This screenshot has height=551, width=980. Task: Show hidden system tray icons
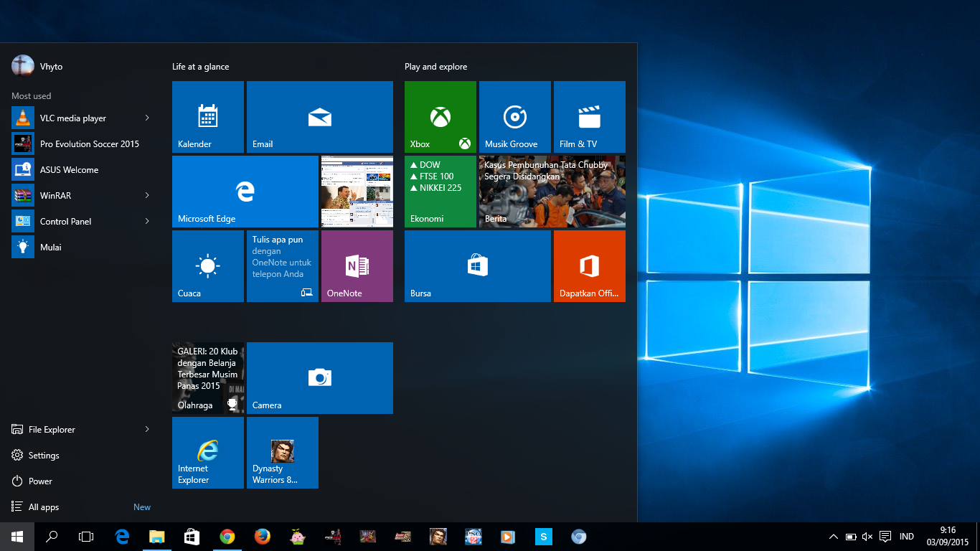click(x=833, y=537)
